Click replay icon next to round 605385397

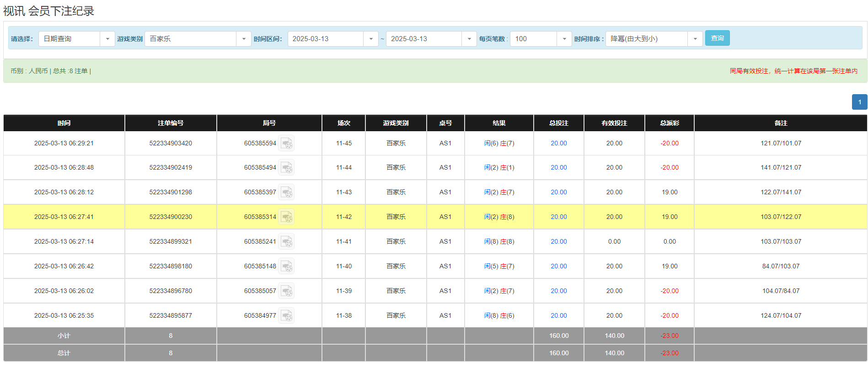click(x=287, y=192)
